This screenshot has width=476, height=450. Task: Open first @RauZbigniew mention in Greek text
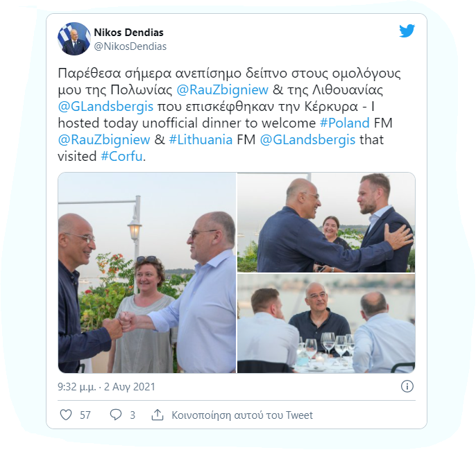[x=222, y=90]
